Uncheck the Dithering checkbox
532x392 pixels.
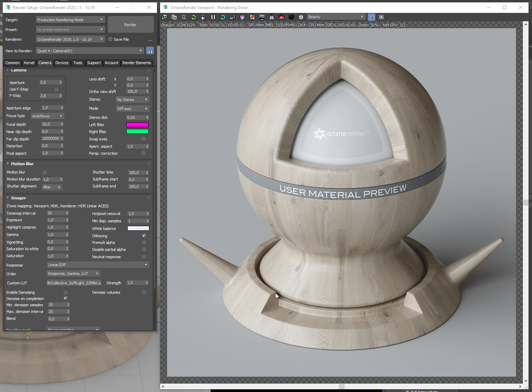(144, 236)
